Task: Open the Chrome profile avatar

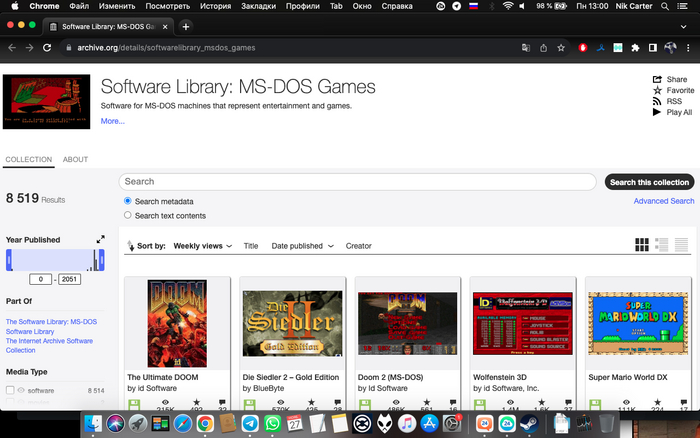Action: tap(670, 48)
